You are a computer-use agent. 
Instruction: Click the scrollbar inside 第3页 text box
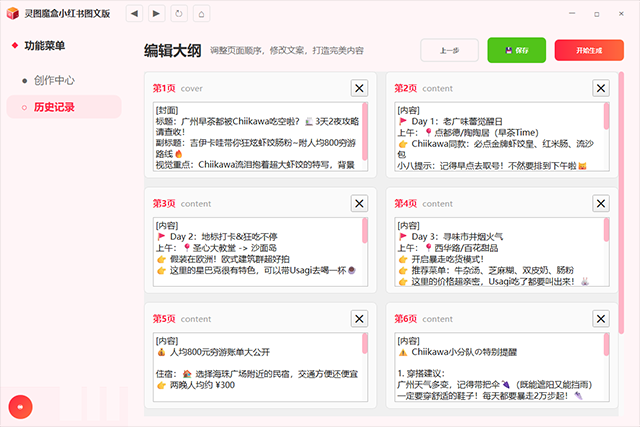(x=365, y=230)
